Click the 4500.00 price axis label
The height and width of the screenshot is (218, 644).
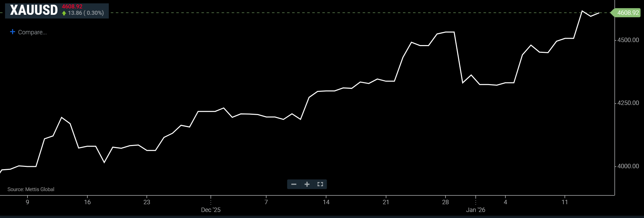click(x=628, y=40)
